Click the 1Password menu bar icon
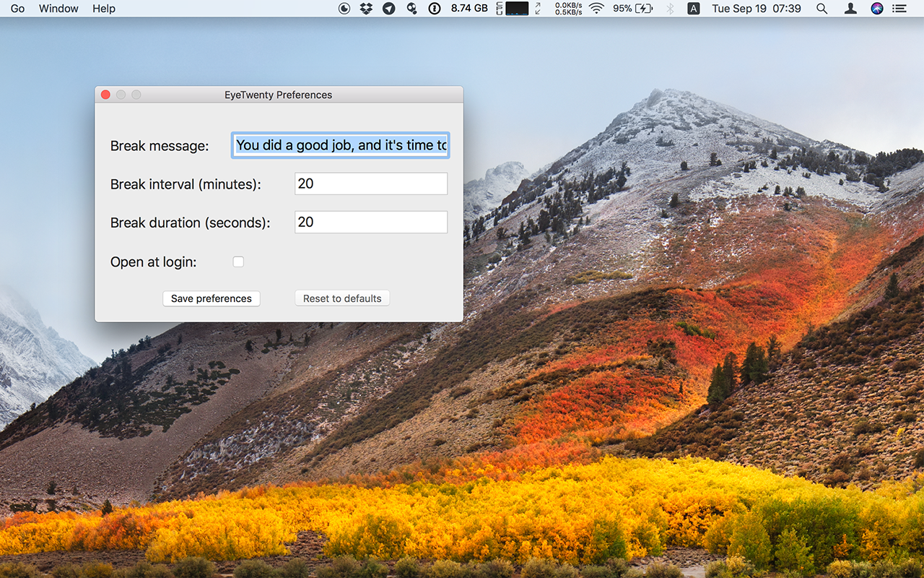The width and height of the screenshot is (924, 578). (435, 9)
